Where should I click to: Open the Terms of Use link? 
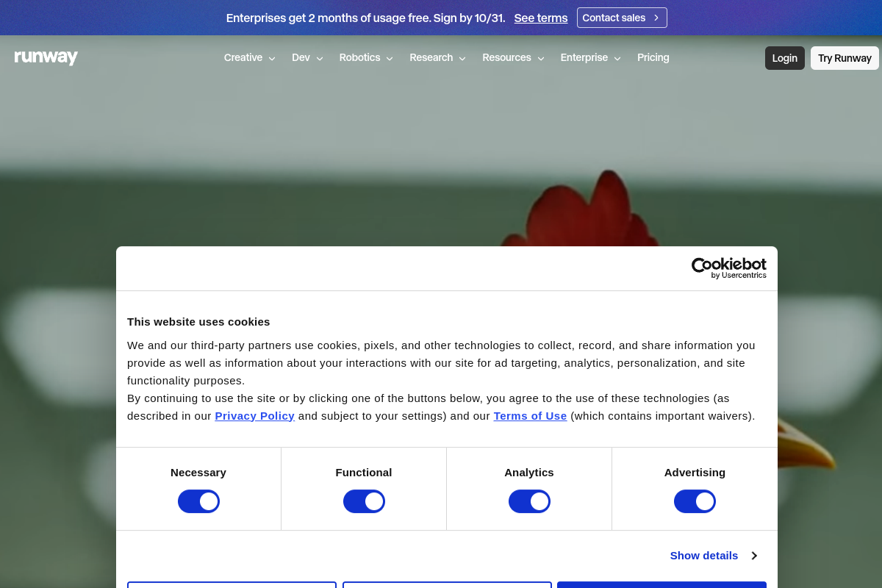(530, 416)
